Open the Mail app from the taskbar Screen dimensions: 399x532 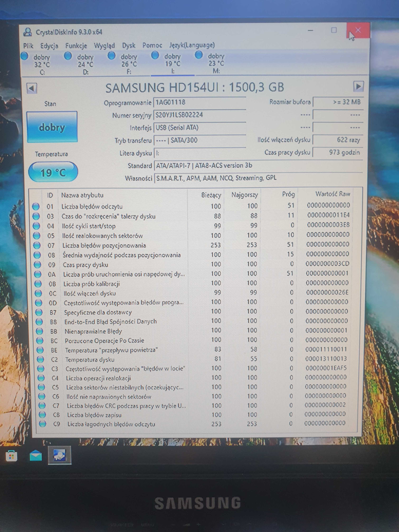[x=36, y=455]
